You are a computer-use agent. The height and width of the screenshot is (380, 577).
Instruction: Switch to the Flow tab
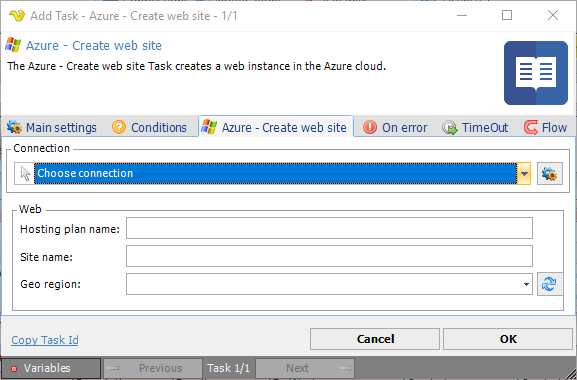[x=546, y=127]
